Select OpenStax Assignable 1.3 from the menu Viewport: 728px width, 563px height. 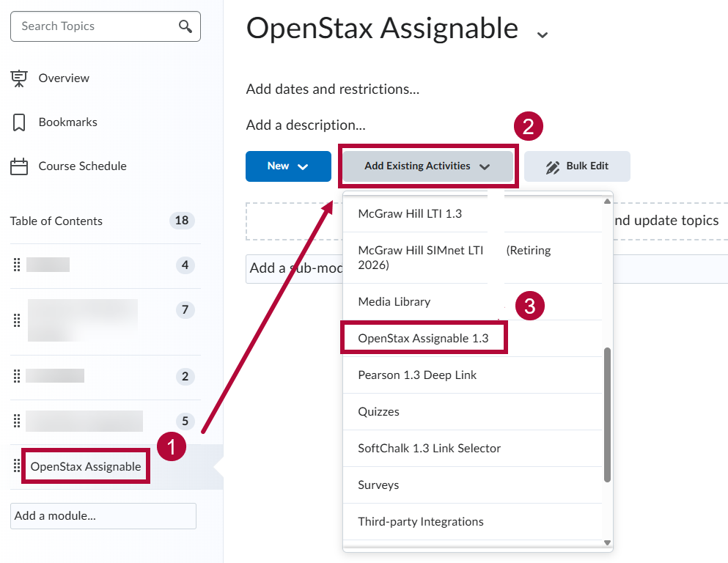(424, 337)
